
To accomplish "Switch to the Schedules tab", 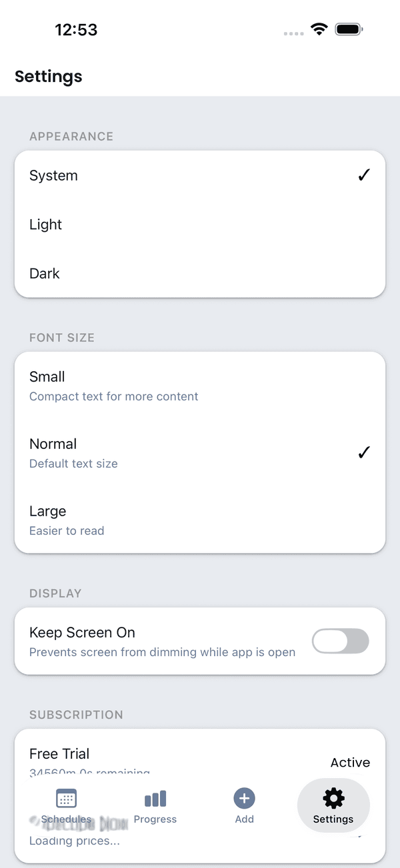I will click(x=66, y=807).
